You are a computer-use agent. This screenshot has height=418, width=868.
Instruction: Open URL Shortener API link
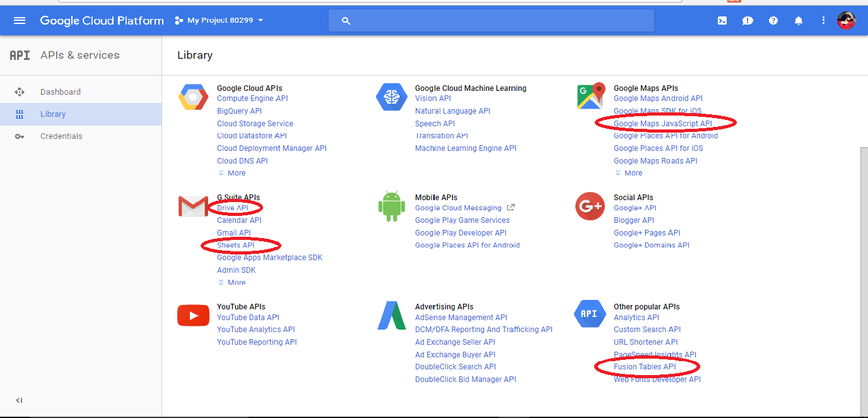coord(646,342)
